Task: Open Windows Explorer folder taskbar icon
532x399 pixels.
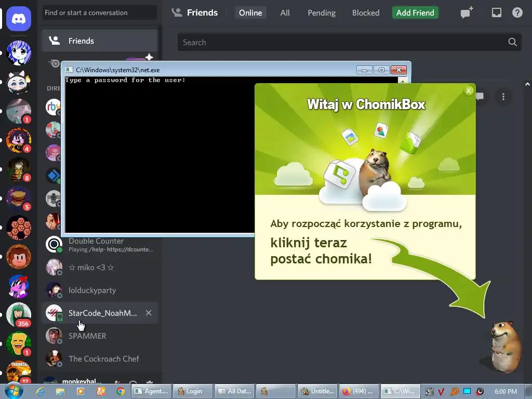Action: point(60,391)
